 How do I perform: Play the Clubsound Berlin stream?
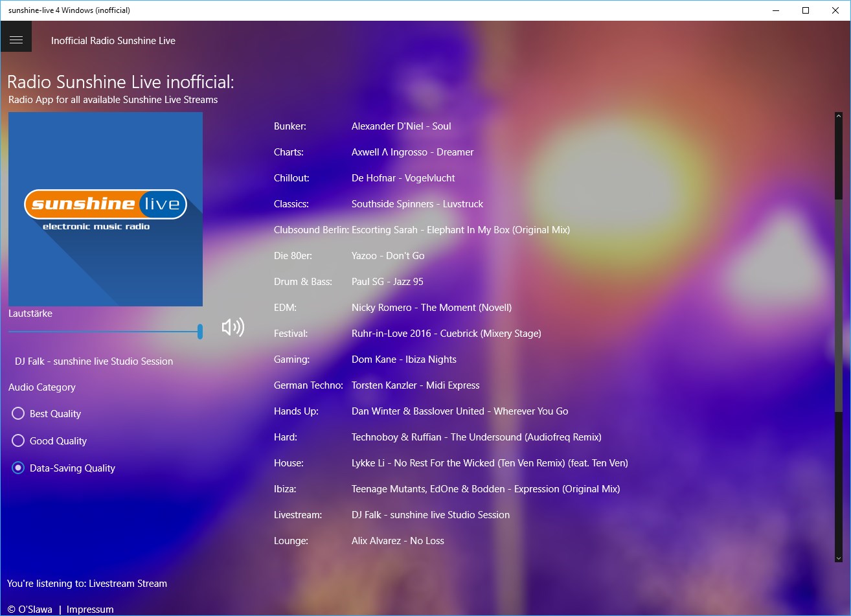(312, 230)
